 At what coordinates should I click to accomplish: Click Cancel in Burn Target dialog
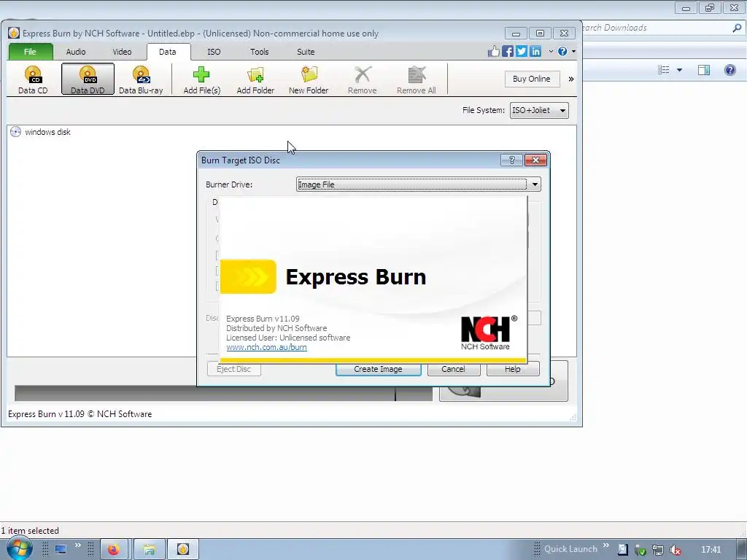coord(453,369)
